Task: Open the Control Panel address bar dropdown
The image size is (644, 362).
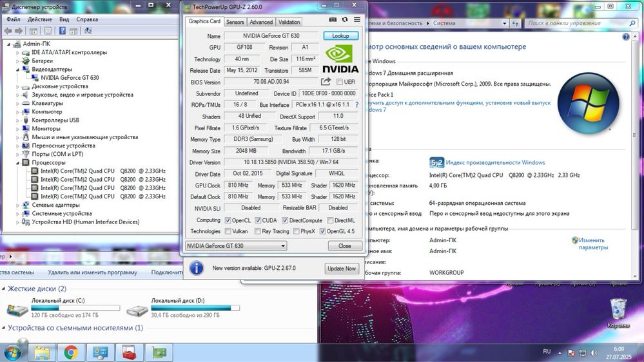Action: click(504, 23)
